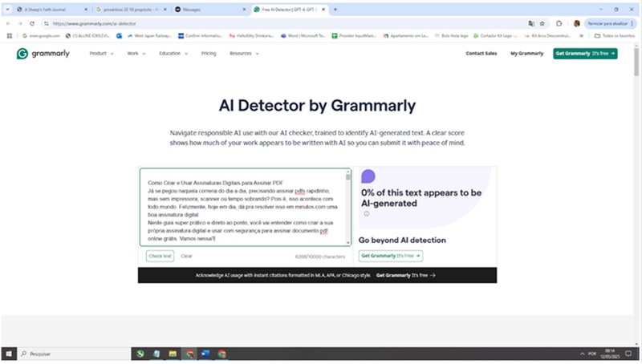This screenshot has height=364, width=642.
Task: Expand the Product menu
Action: click(x=102, y=54)
